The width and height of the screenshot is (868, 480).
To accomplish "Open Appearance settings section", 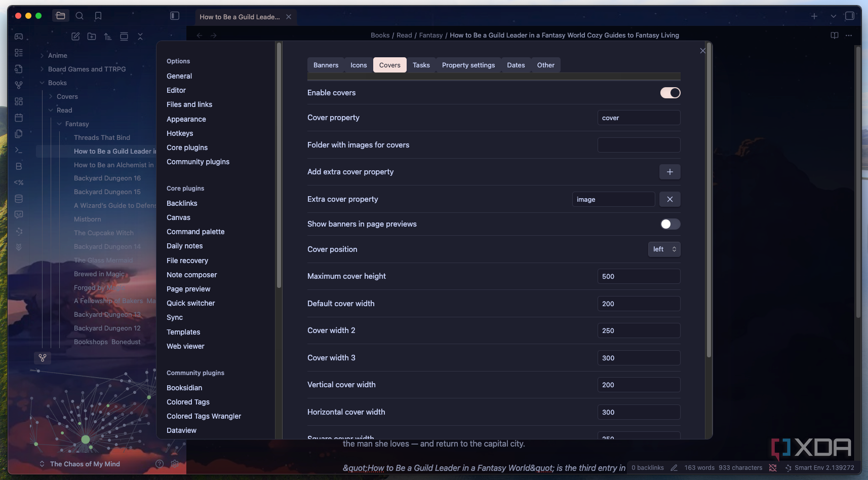I will [186, 119].
